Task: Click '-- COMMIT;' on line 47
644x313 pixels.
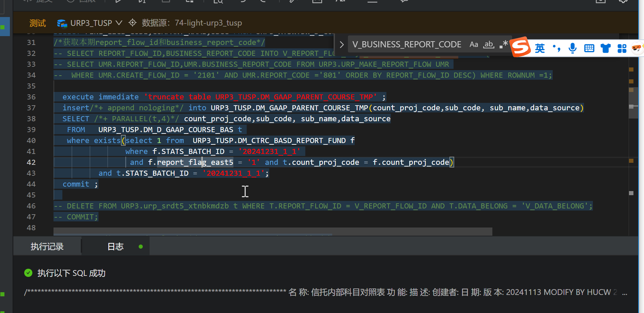Action: pos(76,217)
